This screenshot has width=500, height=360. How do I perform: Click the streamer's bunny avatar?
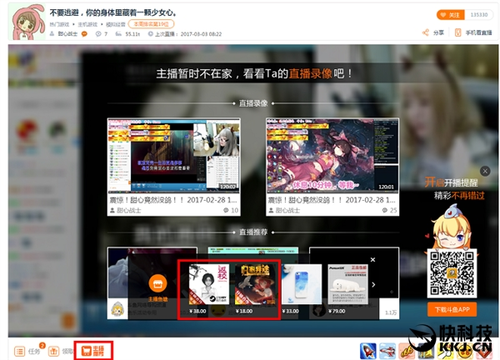(27, 22)
